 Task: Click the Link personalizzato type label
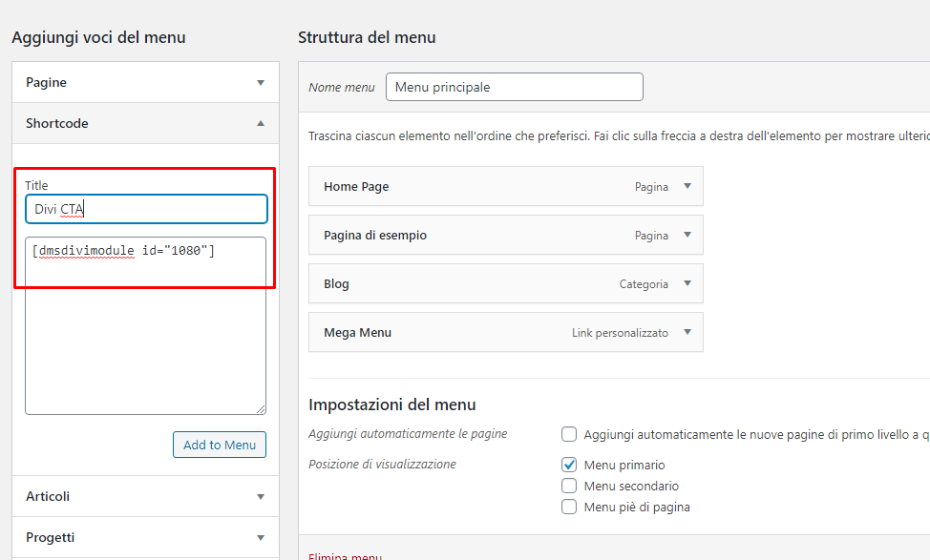(620, 332)
